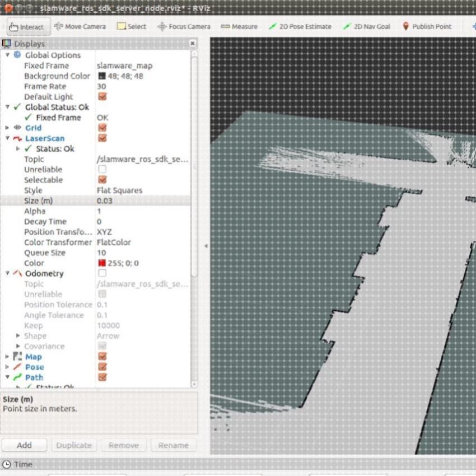Image resolution: width=476 pixels, height=476 pixels.
Task: Toggle LaserScan Selectable checkbox
Action: (102, 179)
